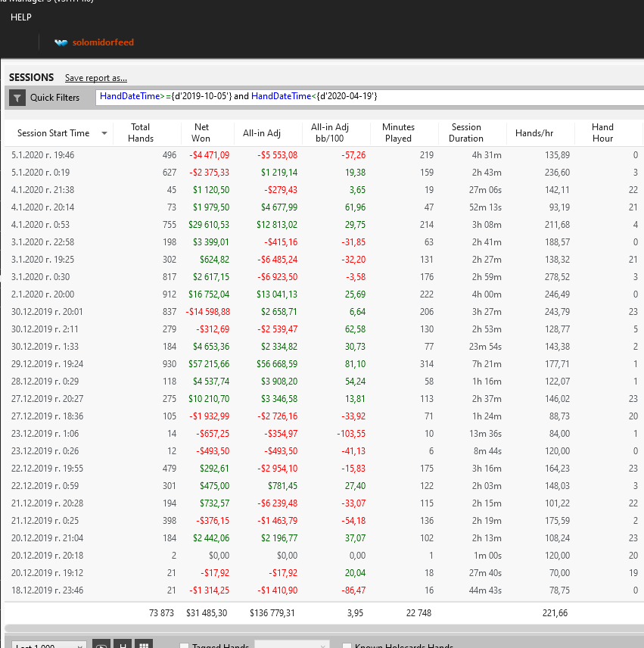Click the grid view icon at bottom
This screenshot has height=648, width=644.
pos(142,645)
